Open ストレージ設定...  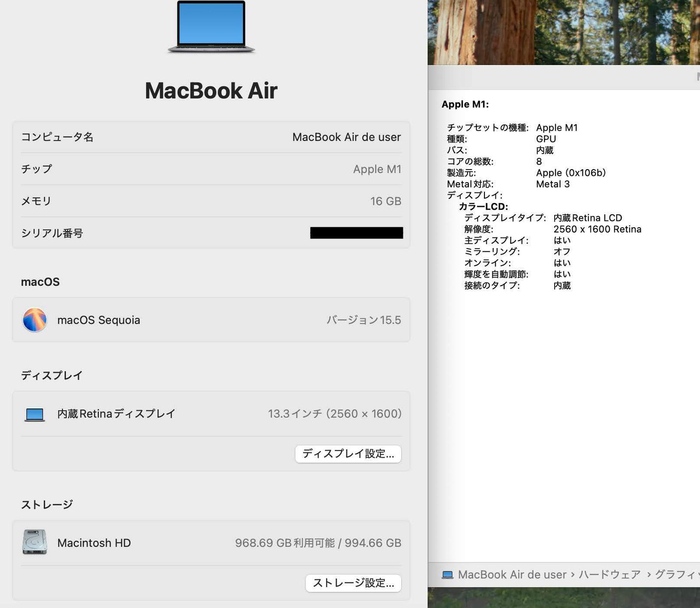coord(353,583)
